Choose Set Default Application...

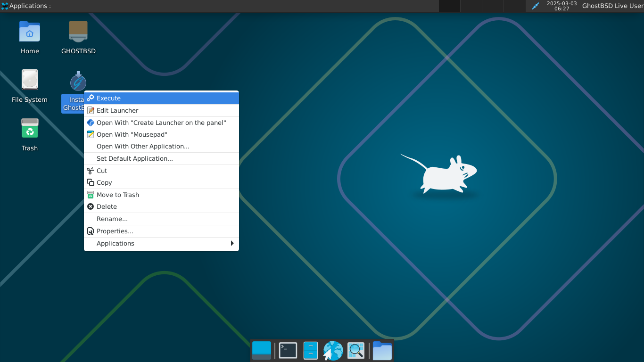pos(161,158)
